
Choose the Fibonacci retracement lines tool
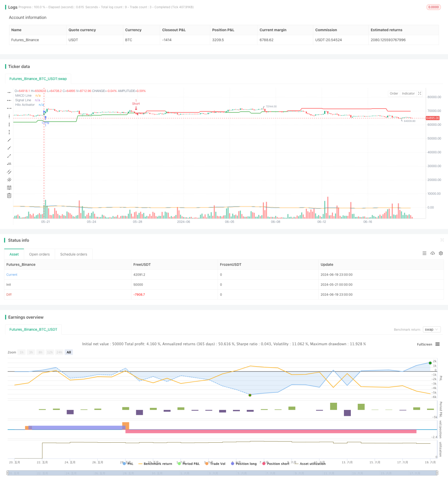tap(9, 187)
